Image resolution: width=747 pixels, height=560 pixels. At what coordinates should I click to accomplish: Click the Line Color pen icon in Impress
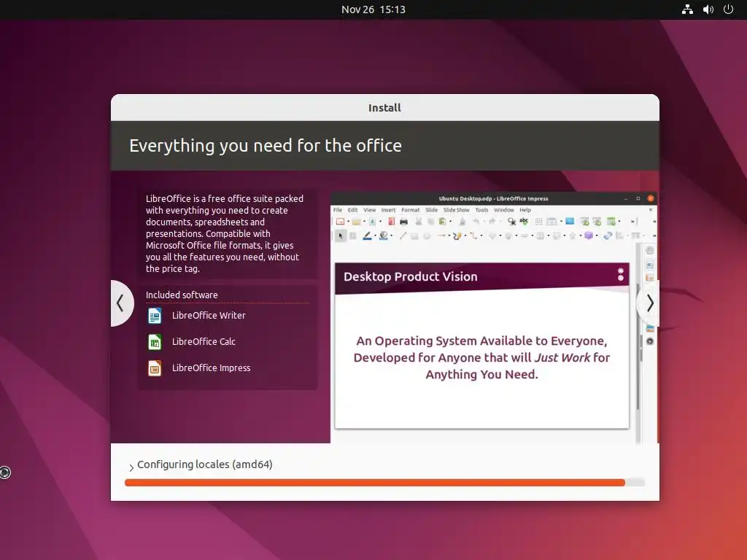click(368, 236)
